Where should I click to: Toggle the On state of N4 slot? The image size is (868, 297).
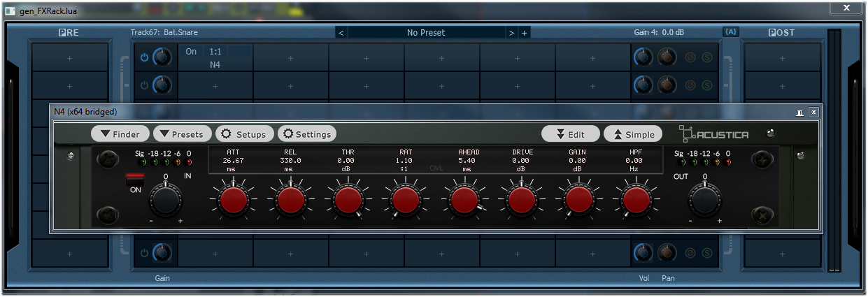[x=191, y=52]
